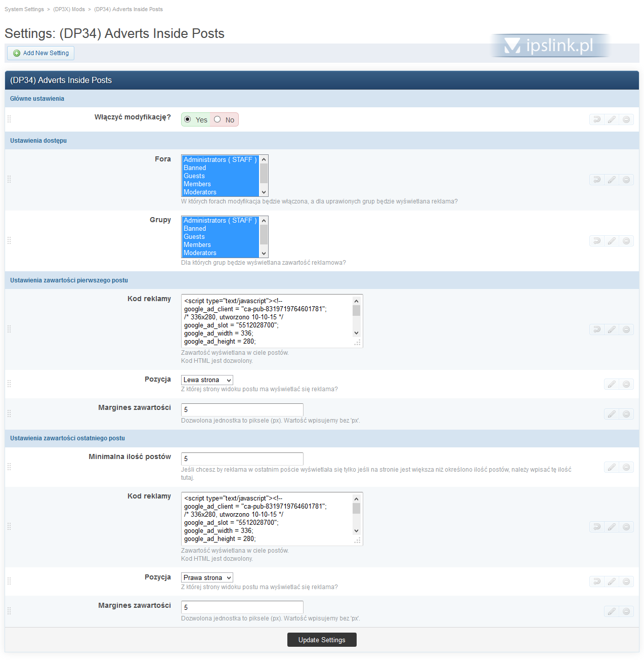This screenshot has height=665, width=644.
Task: Select Banned in the Fora list
Action: [221, 168]
